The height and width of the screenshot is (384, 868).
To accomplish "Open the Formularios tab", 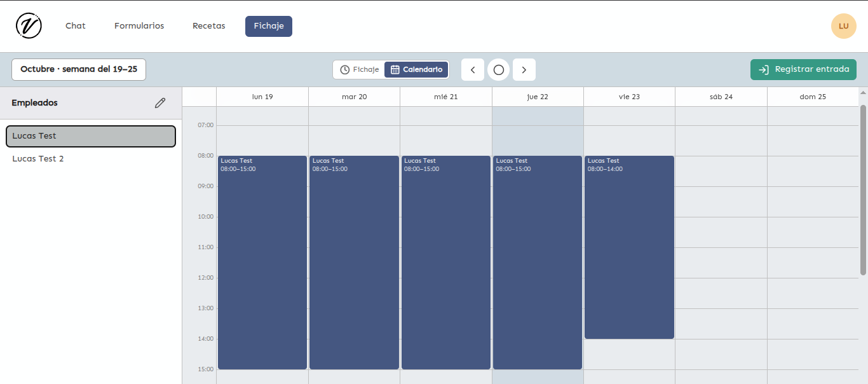I will point(139,26).
